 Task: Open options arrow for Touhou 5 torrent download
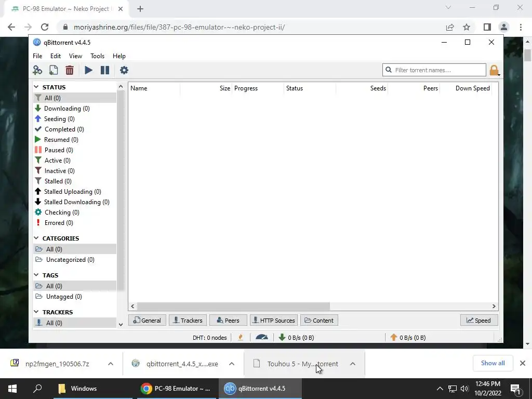pyautogui.click(x=353, y=364)
